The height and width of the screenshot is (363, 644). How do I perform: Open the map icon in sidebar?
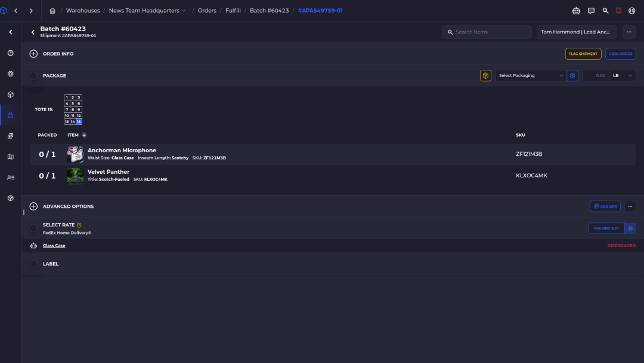coord(11,156)
